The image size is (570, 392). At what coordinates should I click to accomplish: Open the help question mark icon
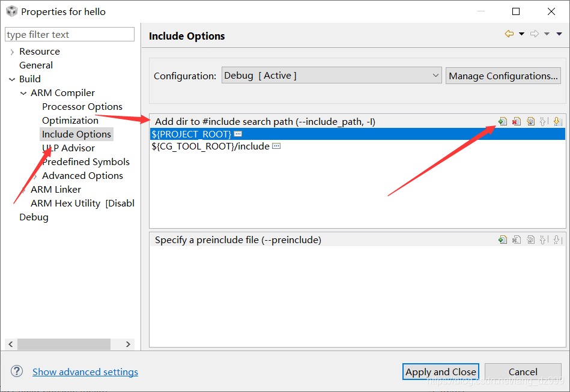(17, 372)
